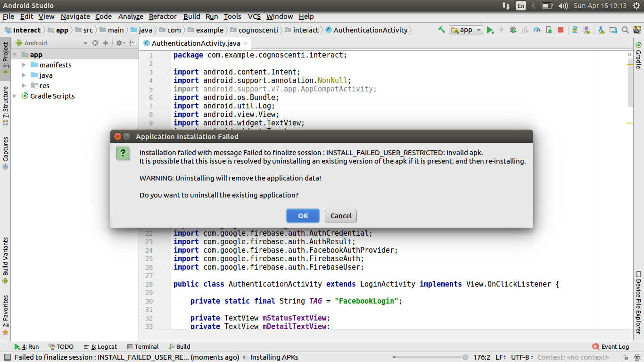This screenshot has height=362, width=644.
Task: Open Search Everywhere magnifier icon
Action: pos(625,29)
